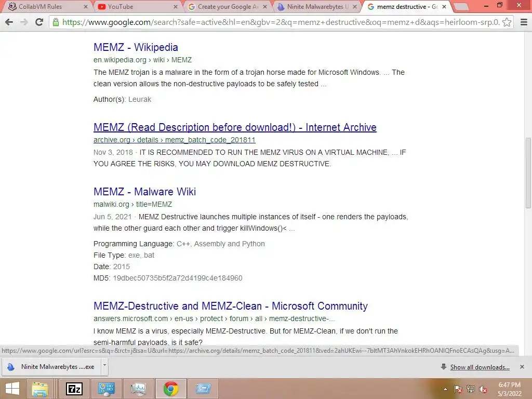The width and height of the screenshot is (532, 399).
Task: Click the Action Center flag tray icon
Action: tap(458, 389)
